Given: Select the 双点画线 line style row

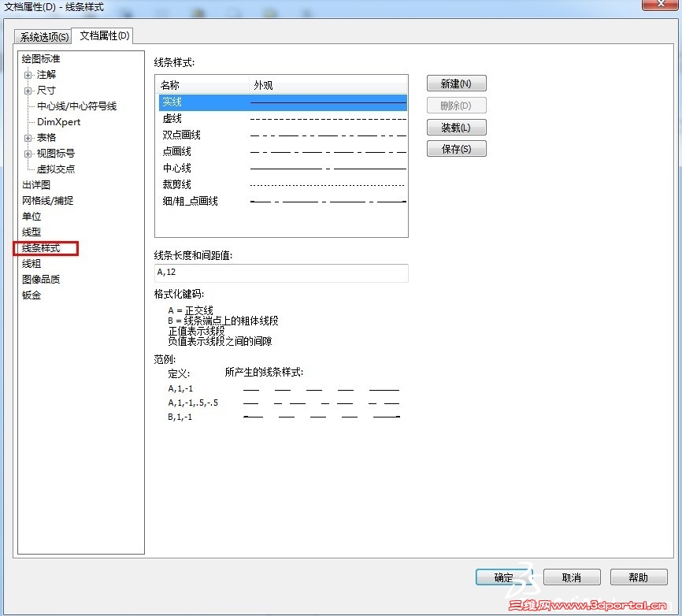Looking at the screenshot, I should 283,135.
